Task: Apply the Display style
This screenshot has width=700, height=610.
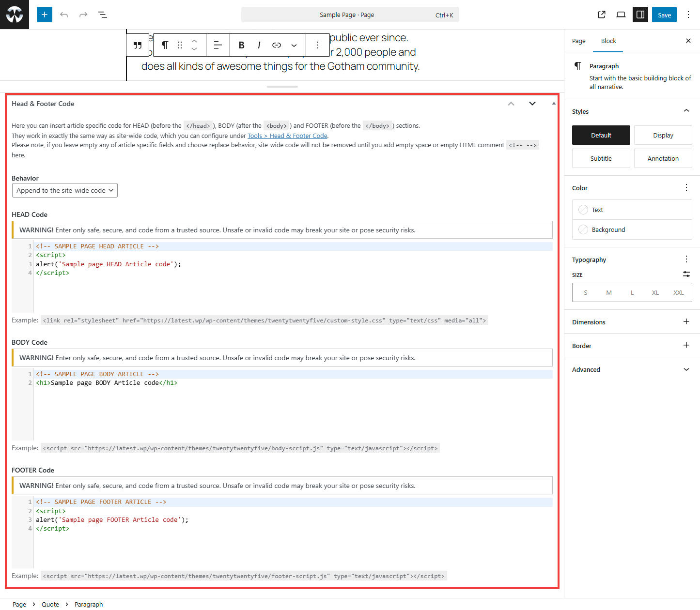Action: tap(663, 135)
